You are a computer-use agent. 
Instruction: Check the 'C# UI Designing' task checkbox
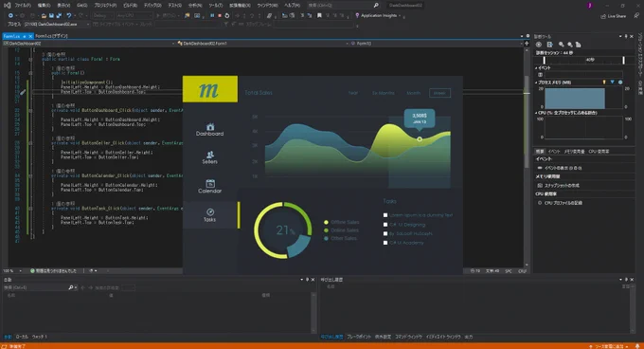click(x=385, y=225)
